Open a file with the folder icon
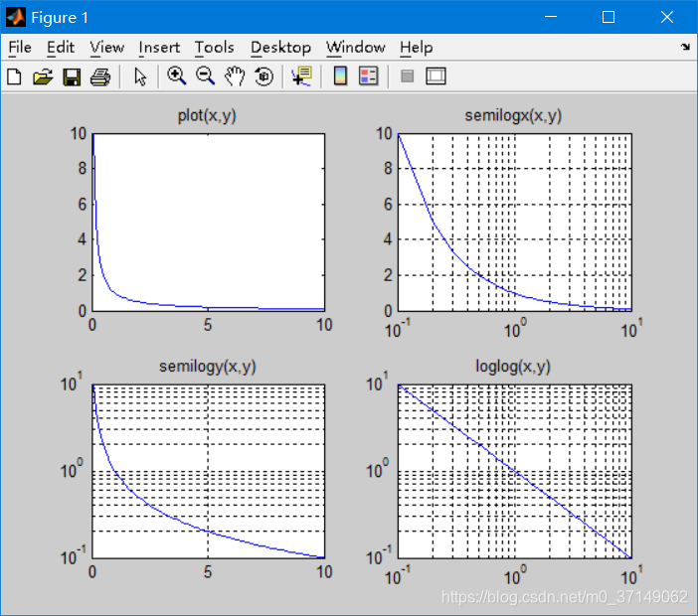 tap(43, 77)
